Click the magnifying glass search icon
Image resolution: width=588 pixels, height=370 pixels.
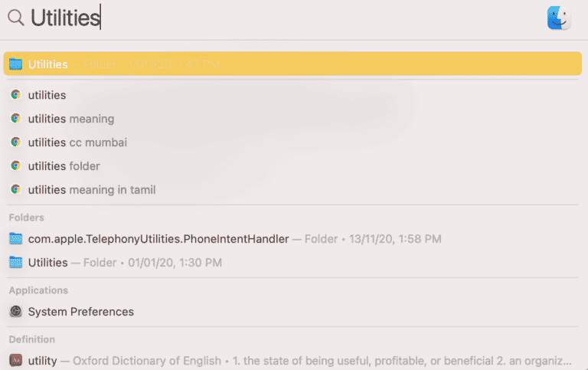pyautogui.click(x=16, y=18)
